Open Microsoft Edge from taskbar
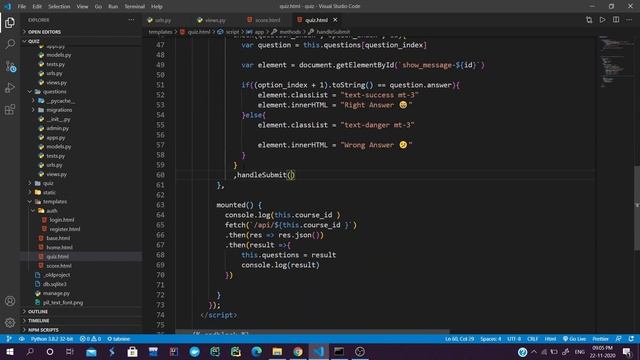This screenshot has height=360, width=640. [x=256, y=351]
